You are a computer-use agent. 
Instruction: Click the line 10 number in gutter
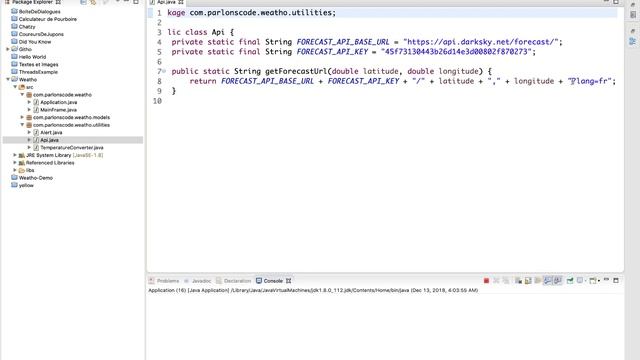pos(158,101)
